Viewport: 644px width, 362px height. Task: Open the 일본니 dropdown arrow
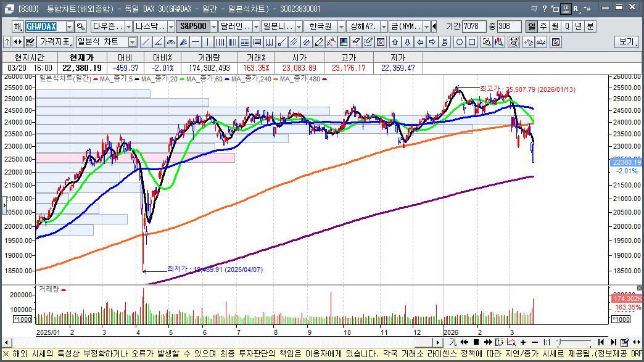(x=299, y=27)
